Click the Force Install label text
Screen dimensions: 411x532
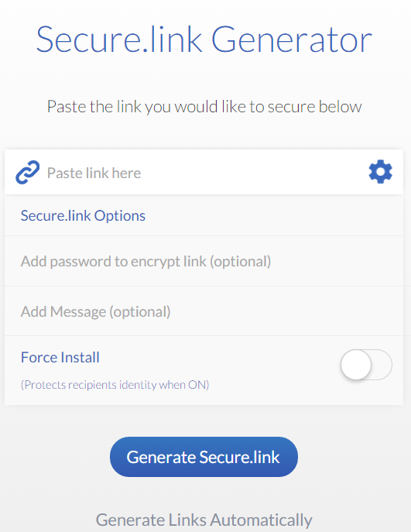coord(60,357)
